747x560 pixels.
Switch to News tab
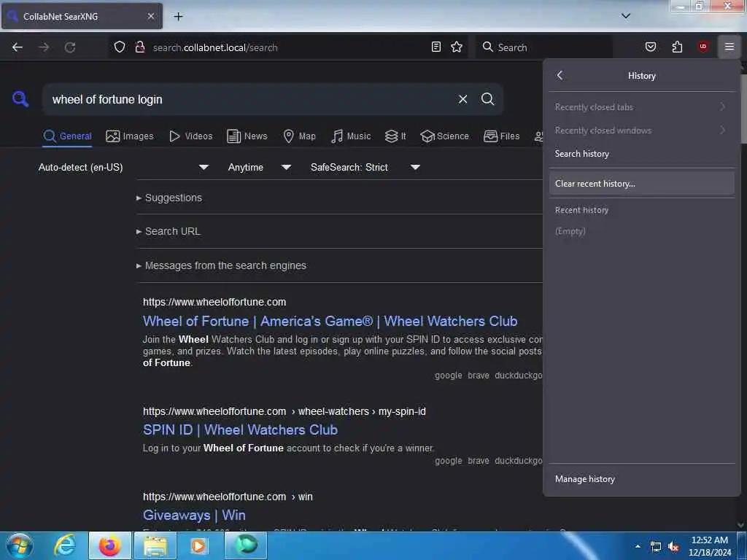pyautogui.click(x=247, y=136)
